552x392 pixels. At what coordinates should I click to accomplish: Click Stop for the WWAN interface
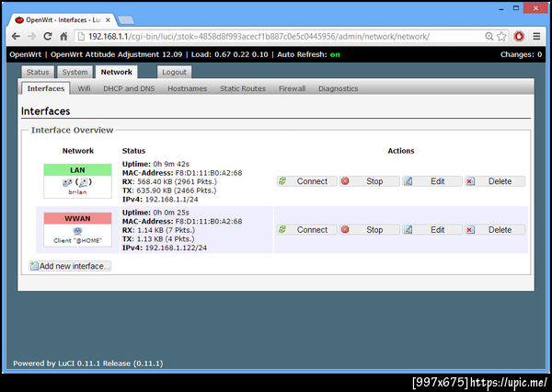coord(370,230)
